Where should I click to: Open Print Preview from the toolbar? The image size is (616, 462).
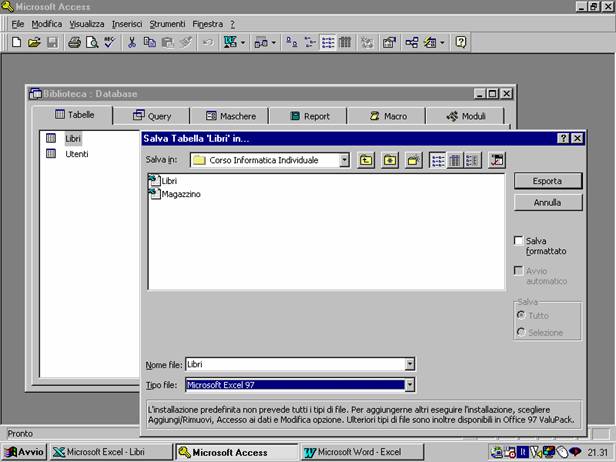point(92,42)
